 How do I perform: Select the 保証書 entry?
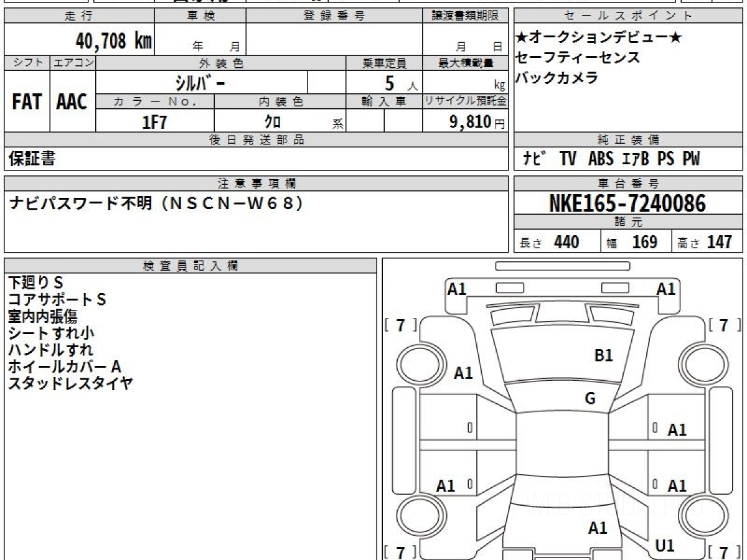tap(32, 159)
